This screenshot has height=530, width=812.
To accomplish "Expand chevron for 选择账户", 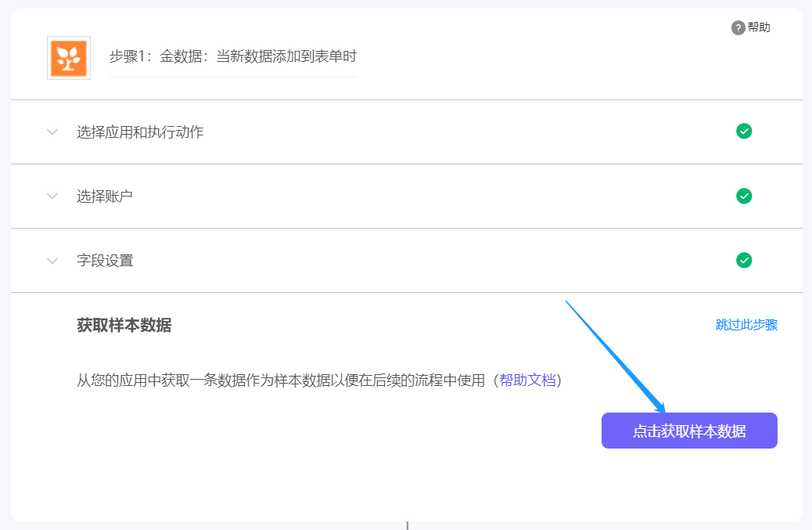I will pos(52,196).
